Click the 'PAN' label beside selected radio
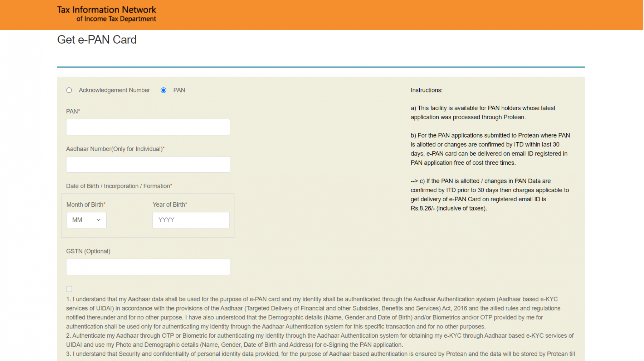The height and width of the screenshot is (361, 644). (179, 90)
